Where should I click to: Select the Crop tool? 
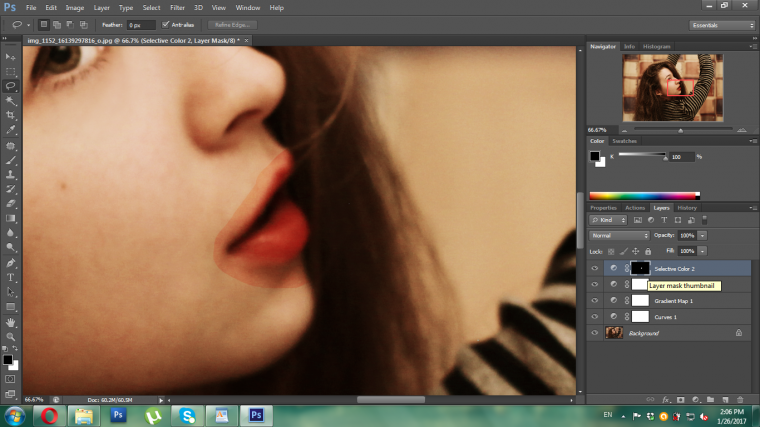[10, 115]
